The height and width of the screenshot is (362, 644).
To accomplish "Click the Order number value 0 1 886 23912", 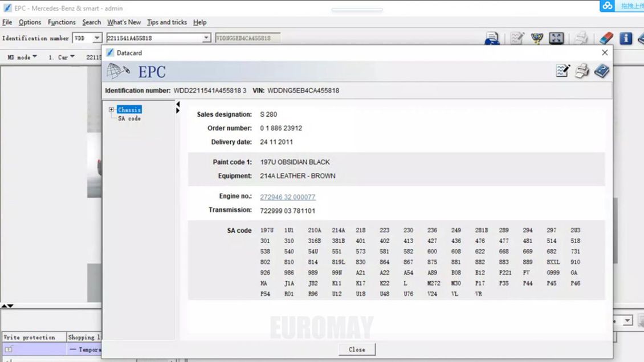I will [x=281, y=128].
